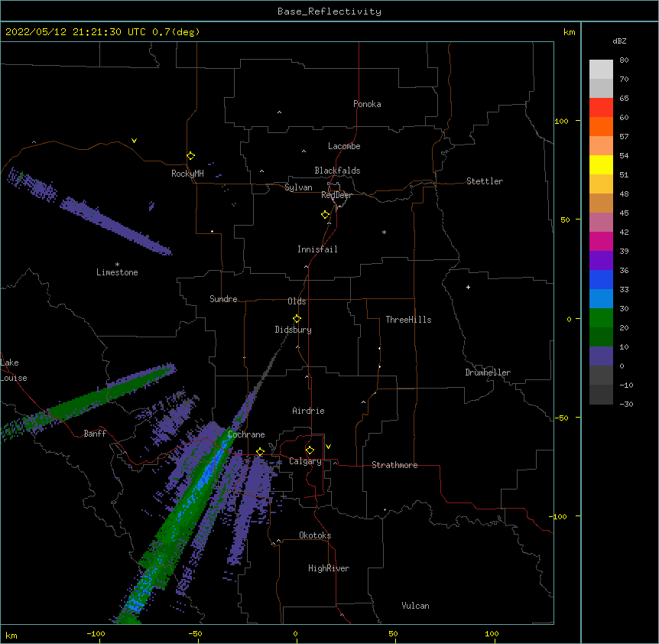Click the HighRiver label
This screenshot has height=644, width=659.
[329, 568]
